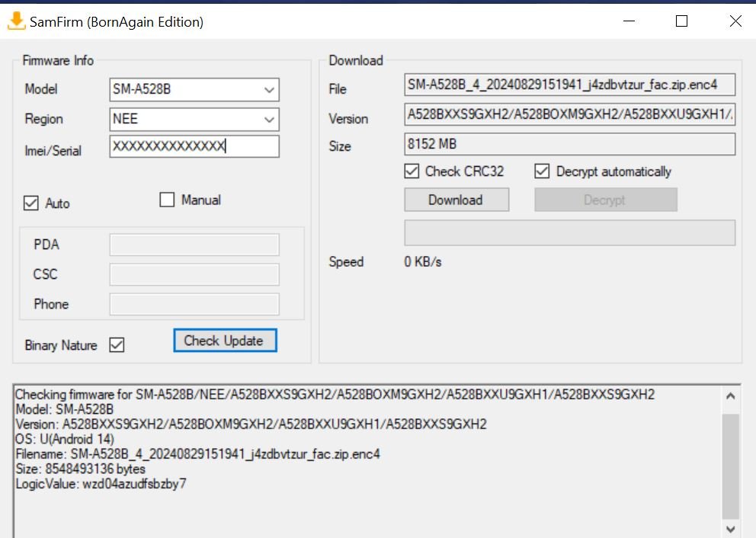Select the PDA input field
The height and width of the screenshot is (538, 756).
[x=194, y=245]
